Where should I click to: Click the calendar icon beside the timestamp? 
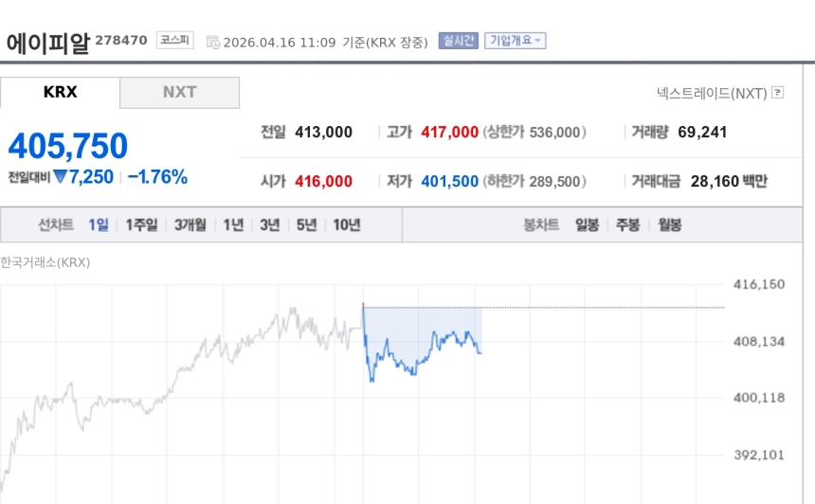tap(213, 42)
